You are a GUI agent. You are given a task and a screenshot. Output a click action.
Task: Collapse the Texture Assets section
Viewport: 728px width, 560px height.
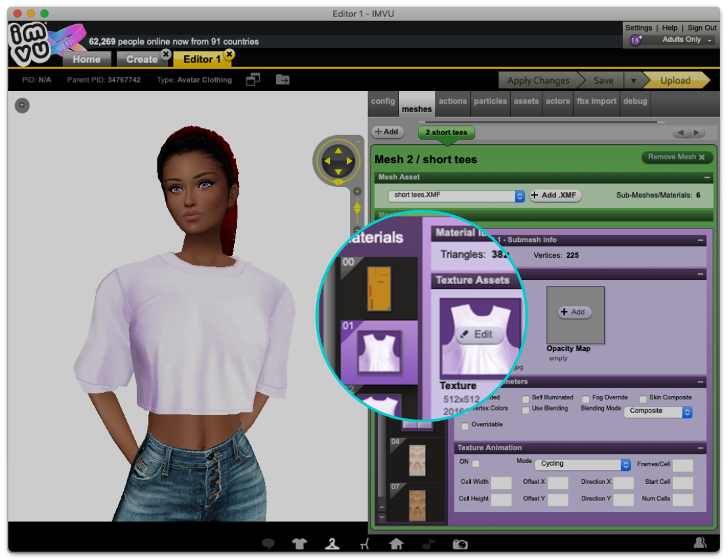[700, 275]
